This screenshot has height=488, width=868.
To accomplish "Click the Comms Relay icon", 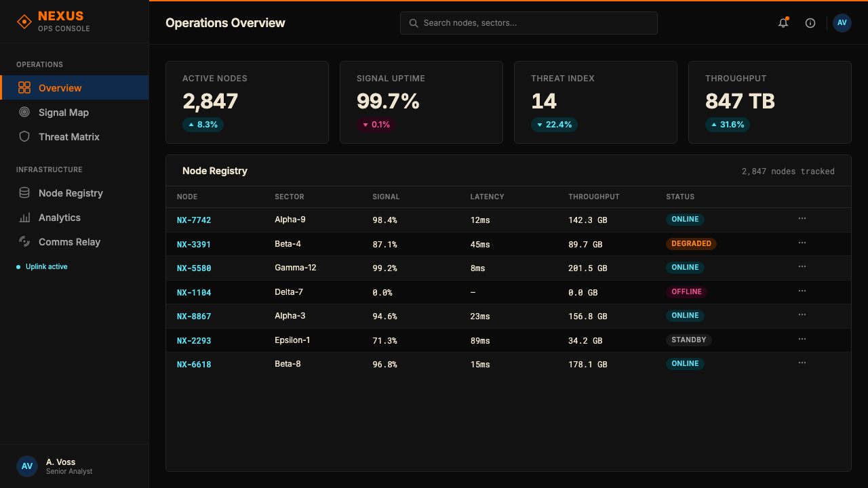I will (24, 241).
